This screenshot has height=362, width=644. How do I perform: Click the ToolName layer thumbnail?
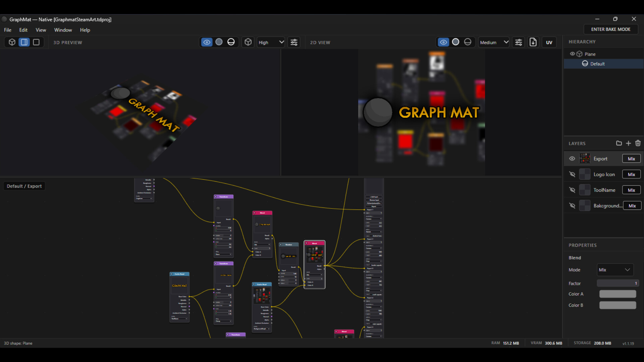click(585, 190)
